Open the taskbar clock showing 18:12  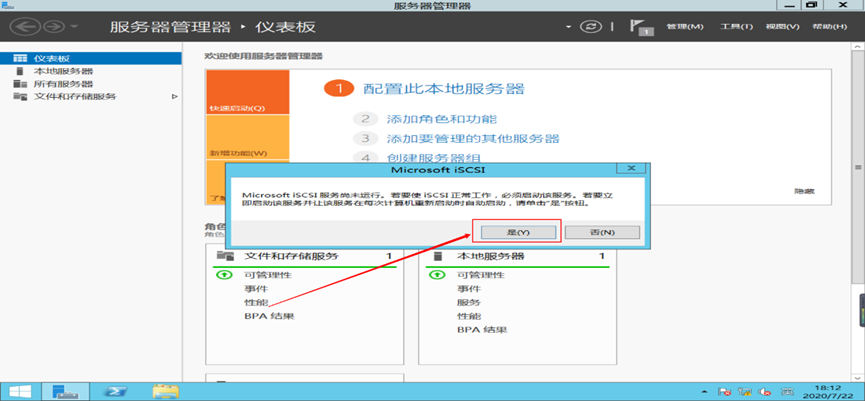click(x=829, y=392)
